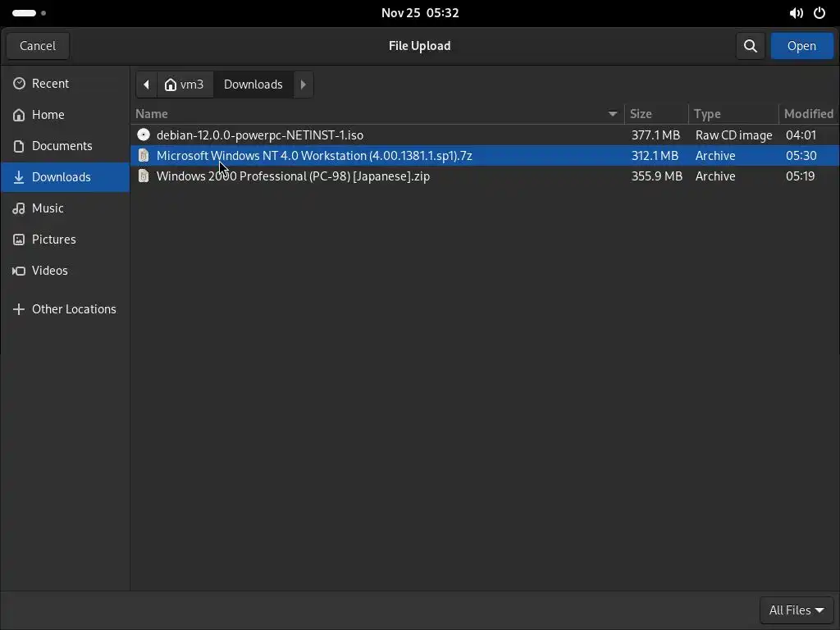Sort files by the Size column
The image size is (840, 630).
pyautogui.click(x=656, y=114)
